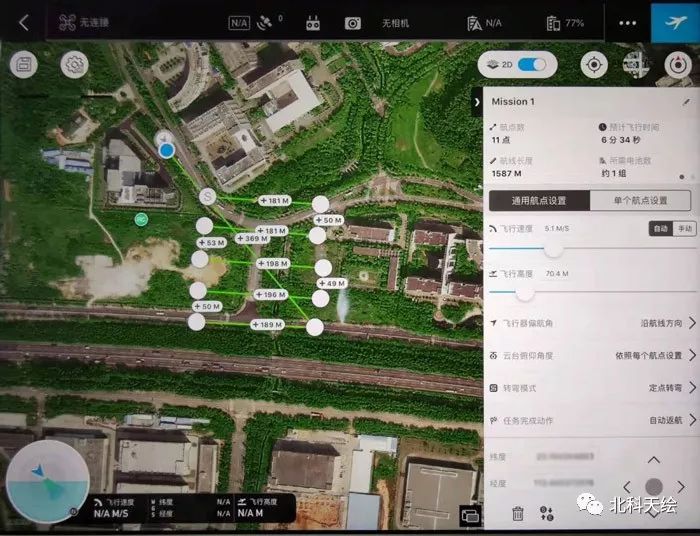Delete waypoint using the trash icon
700x536 pixels.
(517, 514)
